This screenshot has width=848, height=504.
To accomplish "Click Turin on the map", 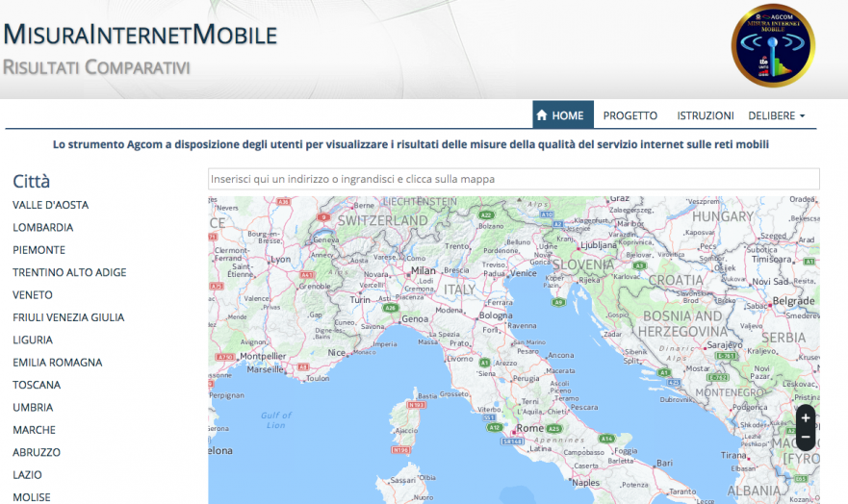I will [360, 300].
